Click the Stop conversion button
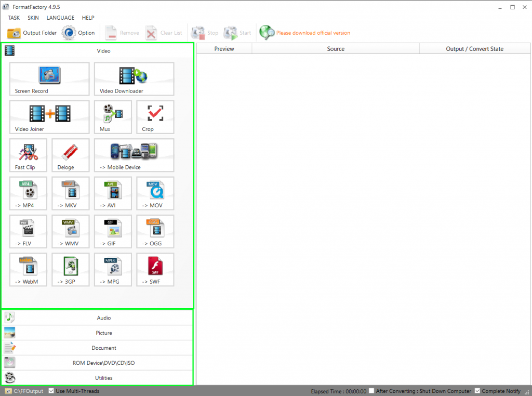532x396 pixels. (x=205, y=33)
